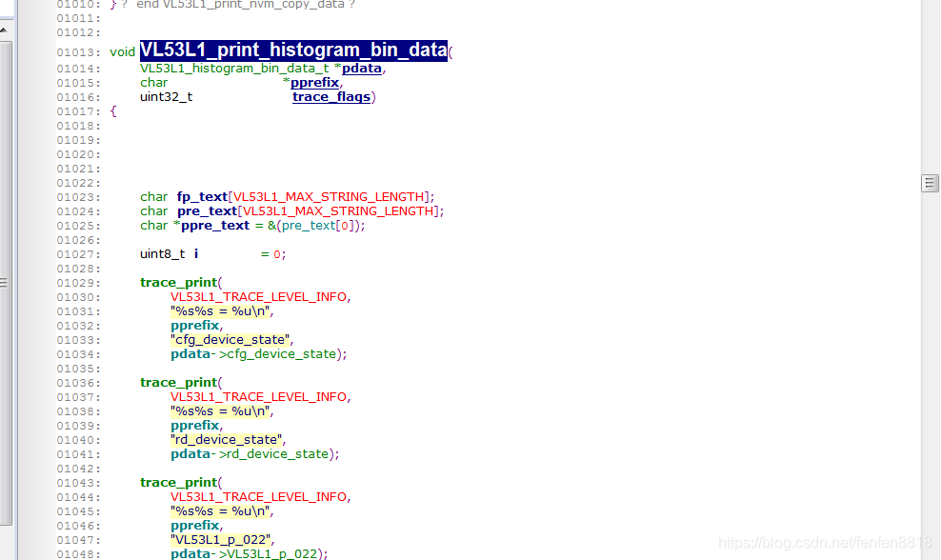Click the format string on line 01045
The image size is (941, 560).
[220, 511]
